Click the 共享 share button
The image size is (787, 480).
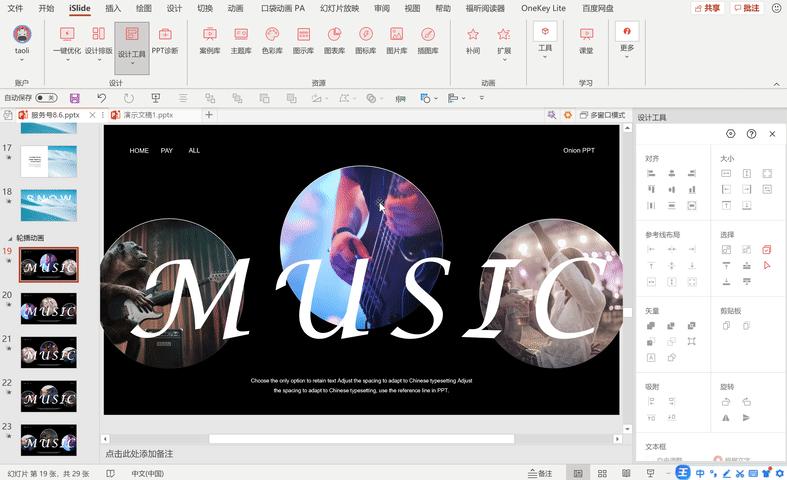click(707, 8)
